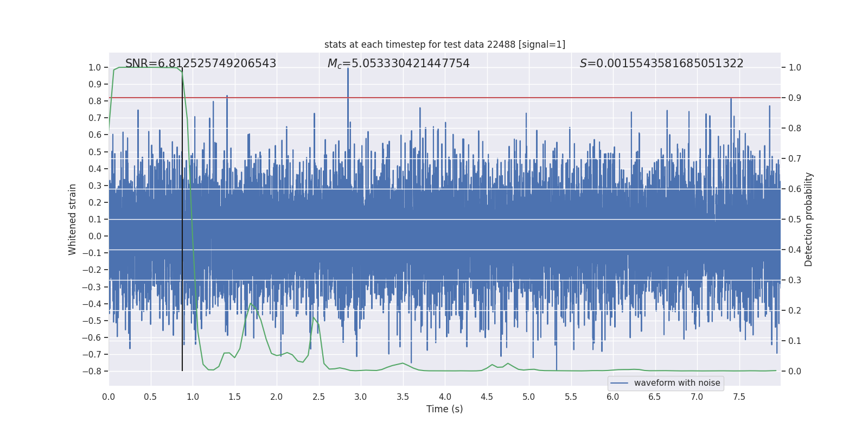Viewport: 868px width, 434px height.
Task: Click the 'waveform with noise' legend label
Action: (676, 383)
